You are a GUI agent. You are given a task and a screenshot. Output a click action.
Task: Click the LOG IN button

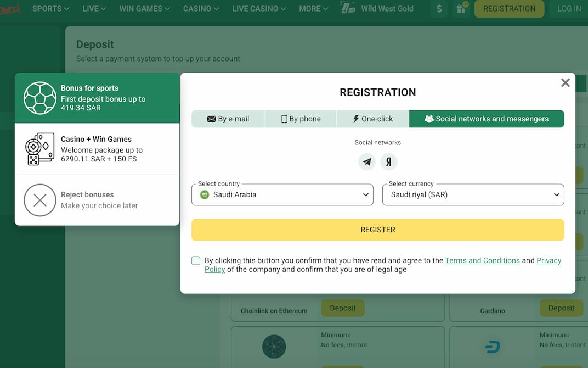coord(569,9)
